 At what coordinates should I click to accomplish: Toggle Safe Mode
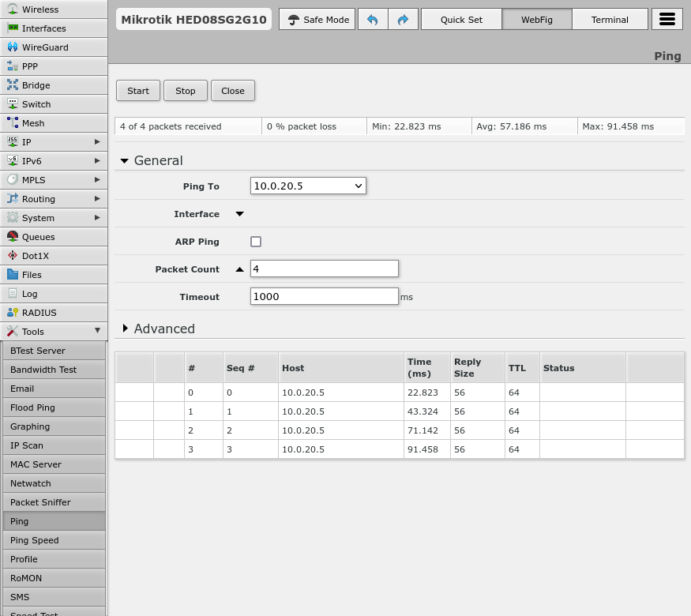317,20
